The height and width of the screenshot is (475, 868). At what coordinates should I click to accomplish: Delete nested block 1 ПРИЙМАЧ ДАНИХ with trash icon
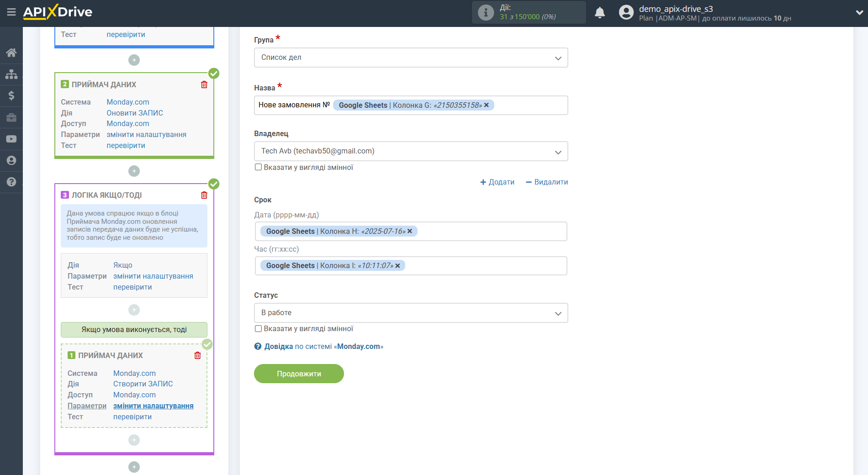[197, 355]
